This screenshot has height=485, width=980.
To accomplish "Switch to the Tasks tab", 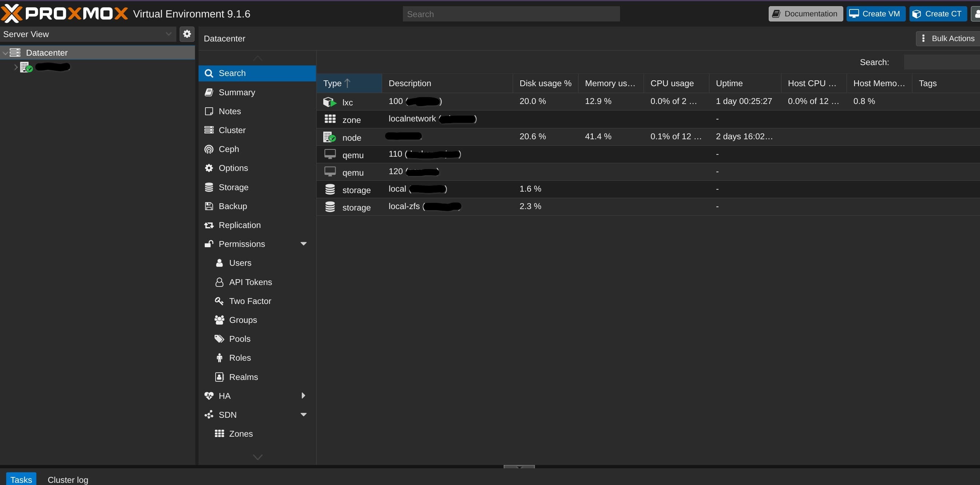I will (x=21, y=479).
